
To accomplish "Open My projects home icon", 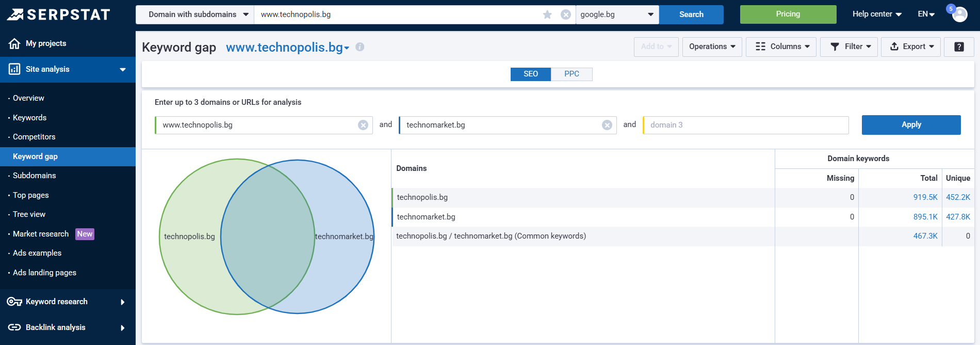I will pyautogui.click(x=14, y=43).
